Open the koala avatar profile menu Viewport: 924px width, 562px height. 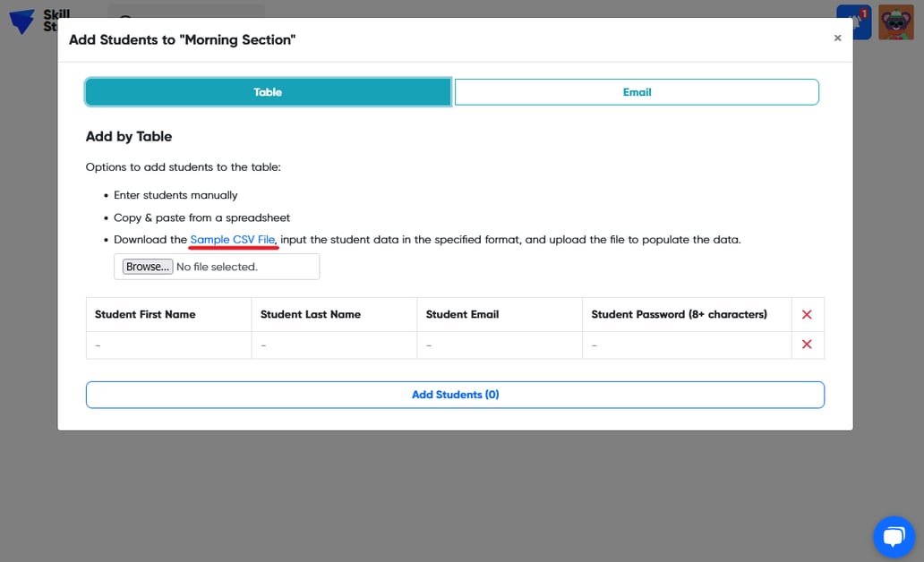tap(897, 21)
